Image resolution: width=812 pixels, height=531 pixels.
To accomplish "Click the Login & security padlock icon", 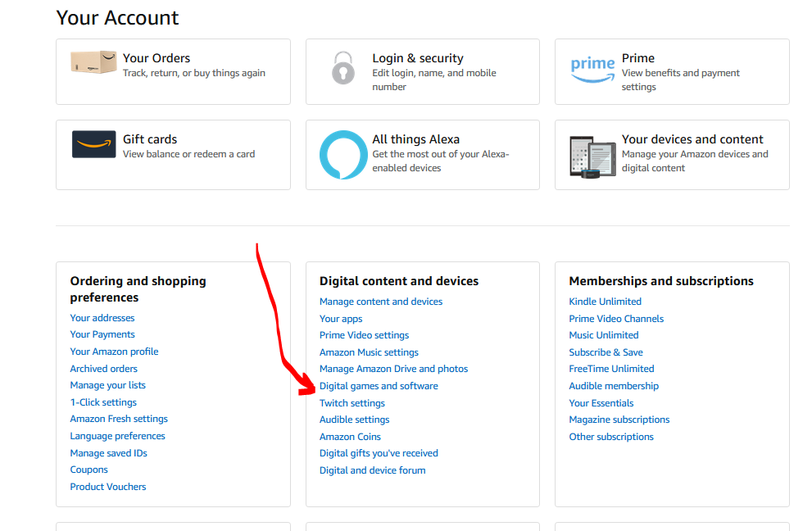I will (x=343, y=67).
